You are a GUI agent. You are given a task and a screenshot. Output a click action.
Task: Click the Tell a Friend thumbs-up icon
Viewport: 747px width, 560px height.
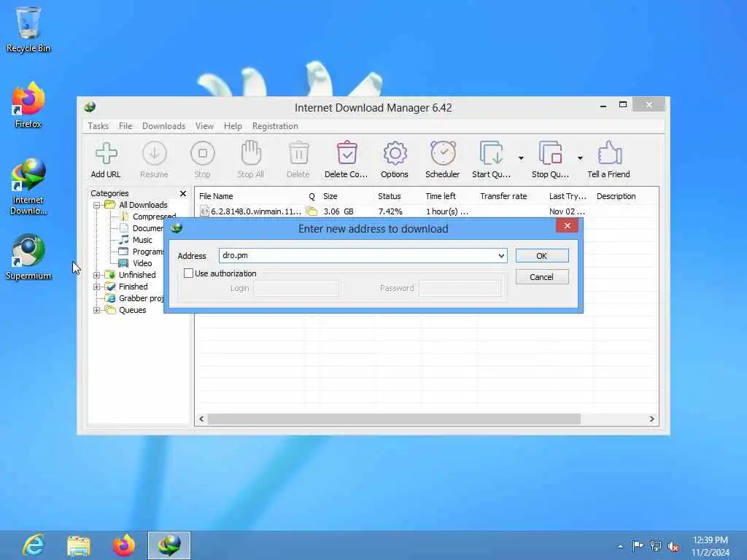pyautogui.click(x=609, y=153)
